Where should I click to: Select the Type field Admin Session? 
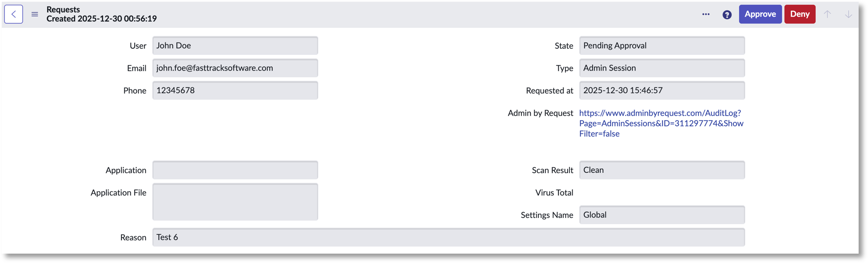coord(662,68)
